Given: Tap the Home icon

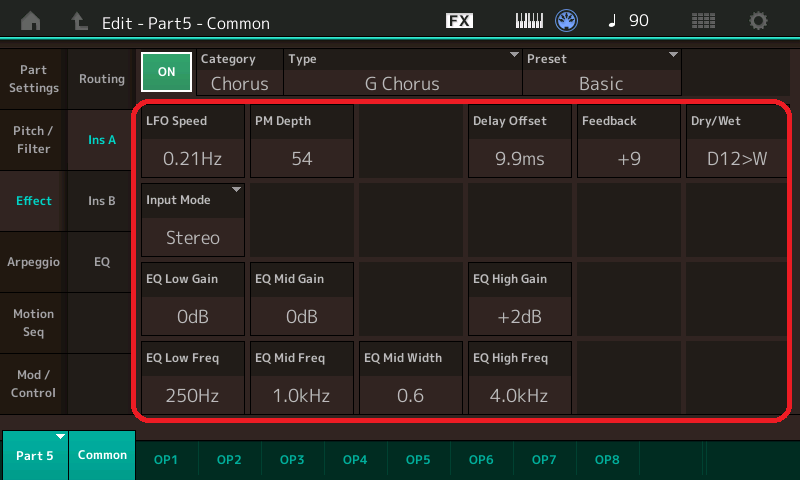Looking at the screenshot, I should (x=31, y=21).
